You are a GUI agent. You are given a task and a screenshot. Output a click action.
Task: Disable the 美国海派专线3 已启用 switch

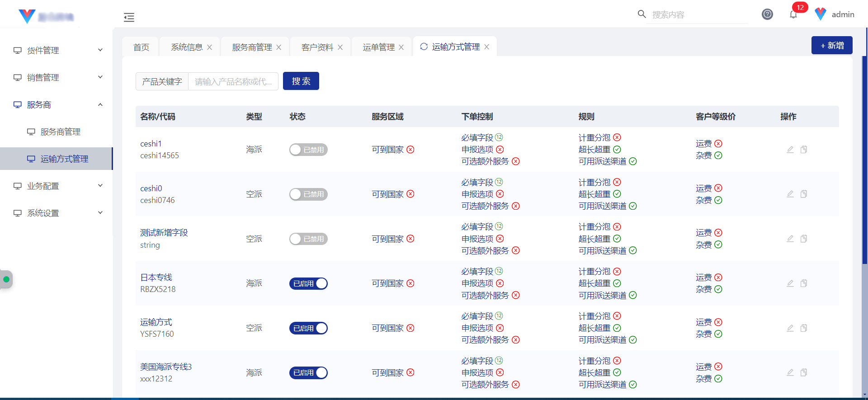pos(308,372)
